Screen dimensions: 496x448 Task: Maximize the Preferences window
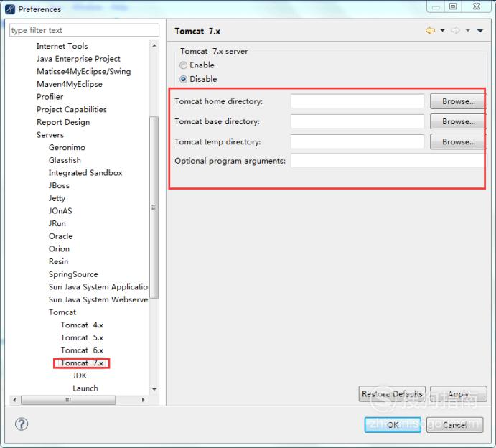pos(453,6)
